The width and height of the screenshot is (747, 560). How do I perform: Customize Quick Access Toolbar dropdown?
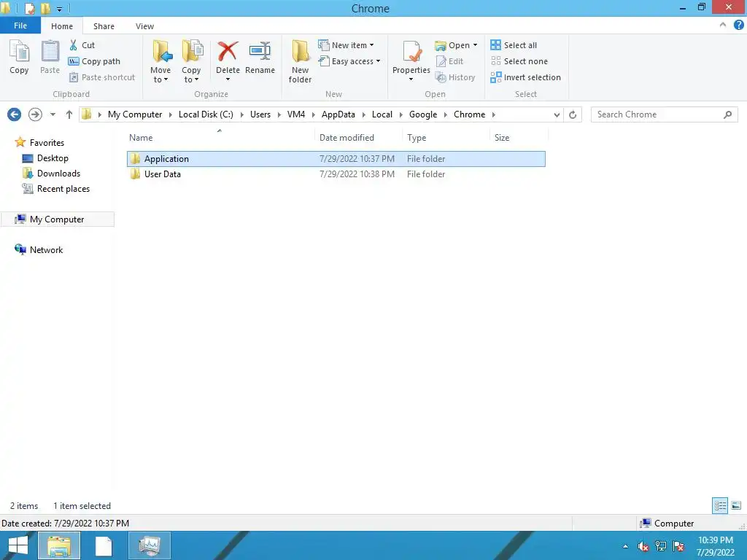click(x=59, y=9)
